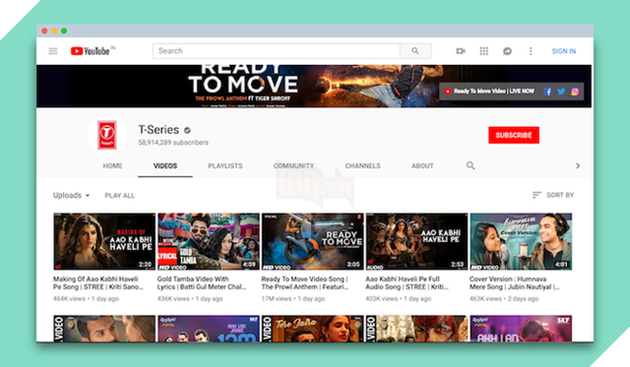
Task: Click PLAY ALL
Action: coord(119,195)
